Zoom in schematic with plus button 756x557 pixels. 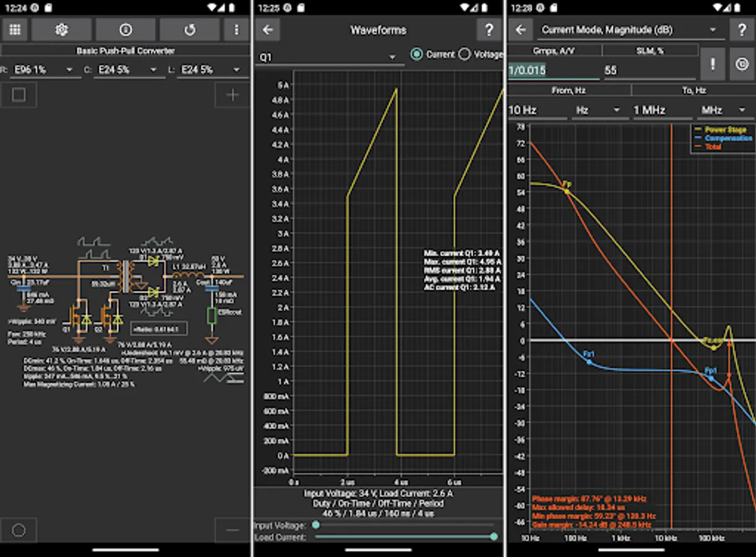[x=232, y=95]
